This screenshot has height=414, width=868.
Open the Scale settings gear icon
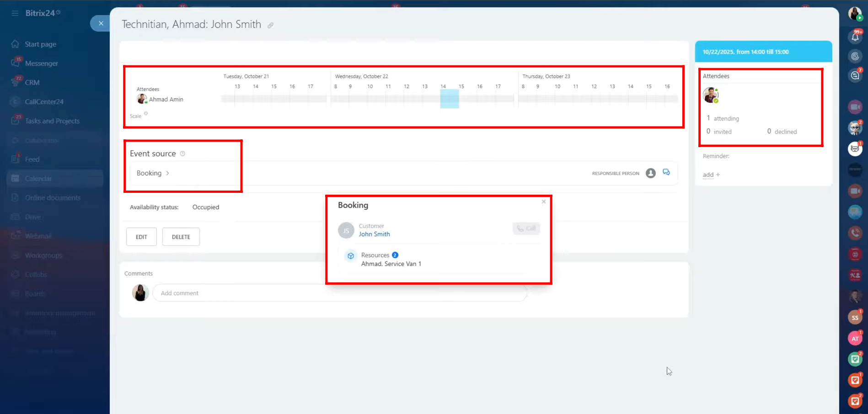pyautogui.click(x=146, y=114)
